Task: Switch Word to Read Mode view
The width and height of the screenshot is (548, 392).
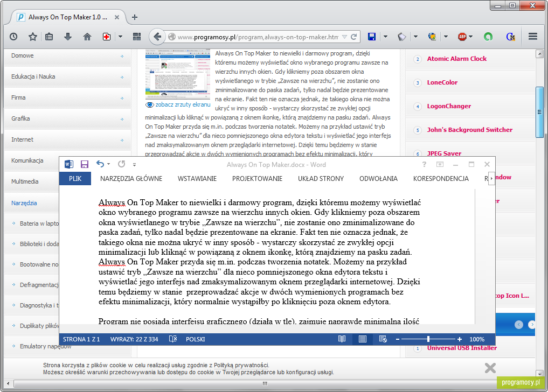Action: click(342, 339)
